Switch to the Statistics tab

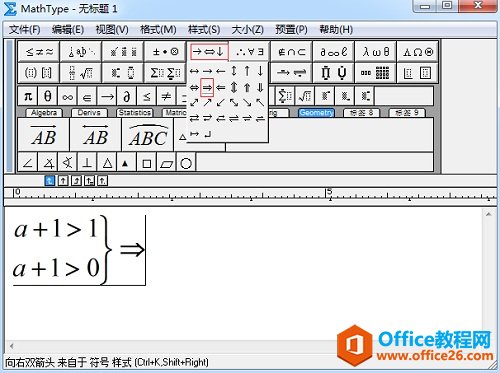coord(135,113)
